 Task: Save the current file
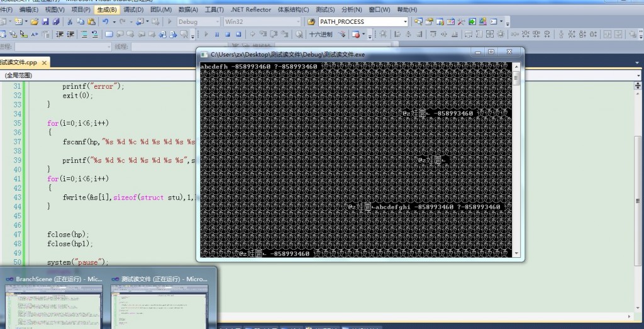point(45,22)
